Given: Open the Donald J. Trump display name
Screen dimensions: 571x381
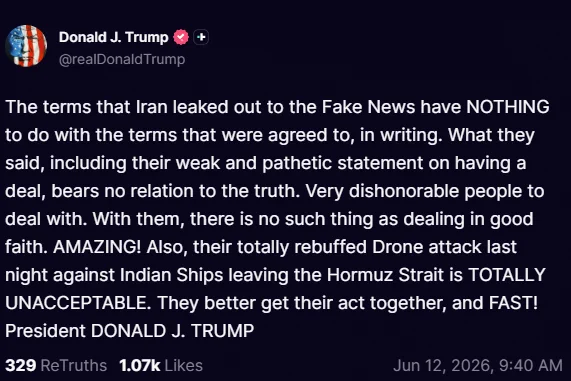Looking at the screenshot, I should [114, 37].
